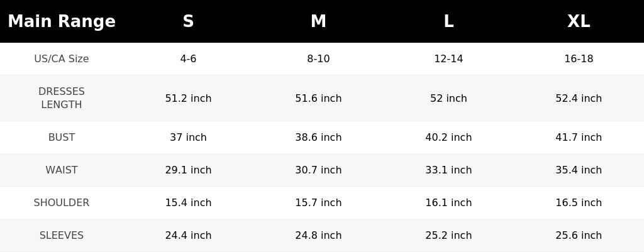Select the XL size column header
This screenshot has height=252, width=644.
[579, 21]
